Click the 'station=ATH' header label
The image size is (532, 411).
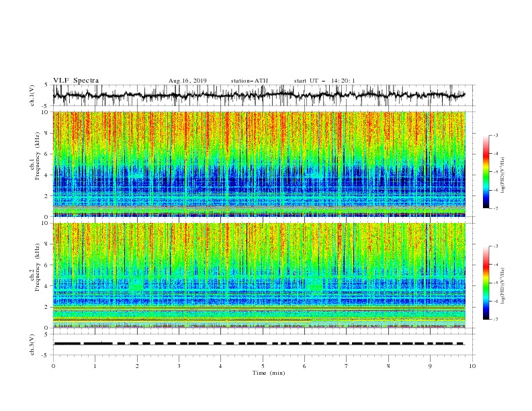(249, 81)
